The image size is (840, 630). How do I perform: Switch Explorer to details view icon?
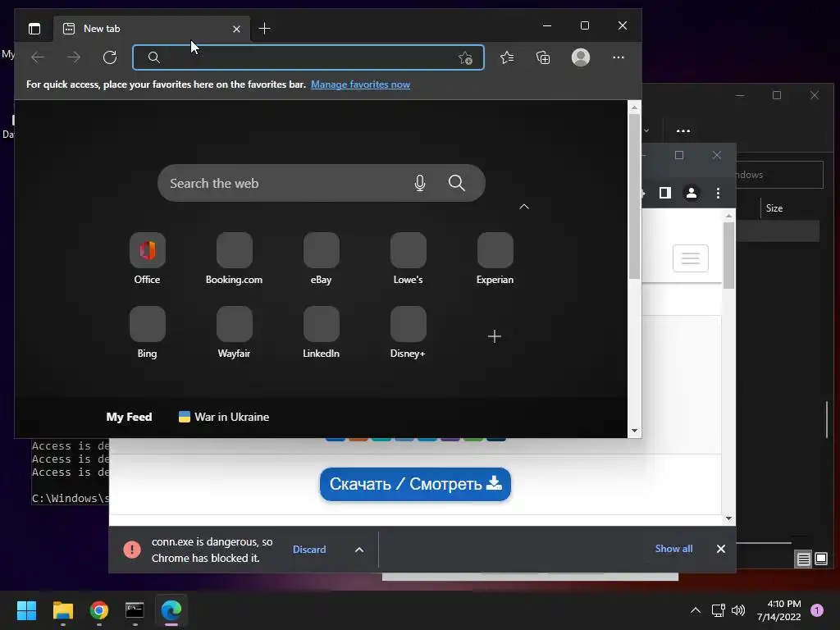804,559
